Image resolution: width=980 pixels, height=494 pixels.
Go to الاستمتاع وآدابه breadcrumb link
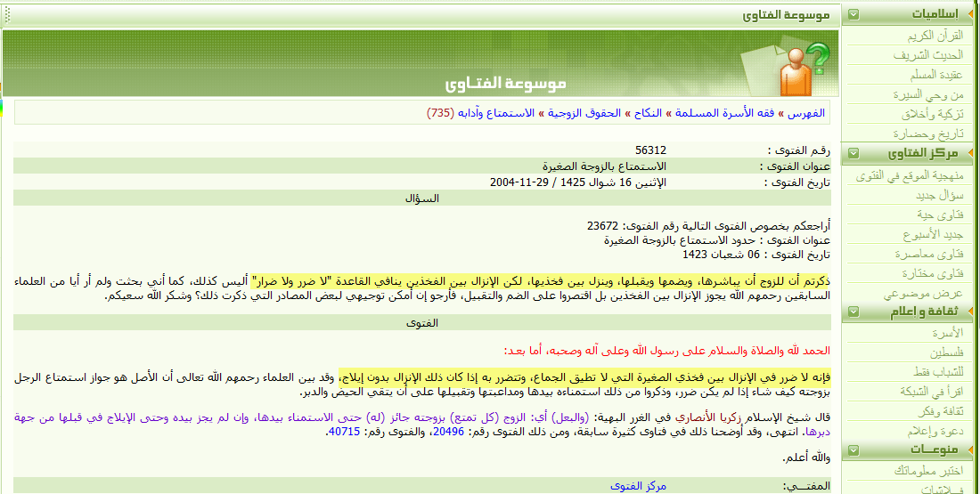496,113
